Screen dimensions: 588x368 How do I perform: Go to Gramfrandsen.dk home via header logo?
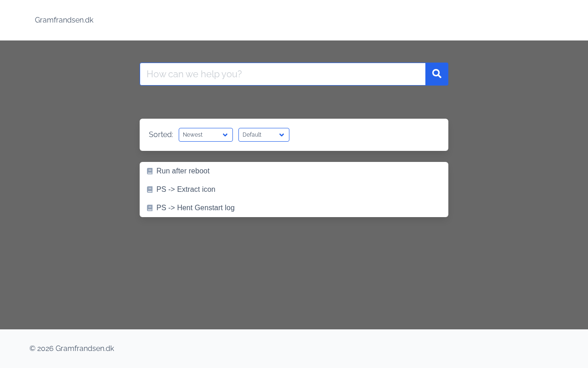(x=64, y=20)
